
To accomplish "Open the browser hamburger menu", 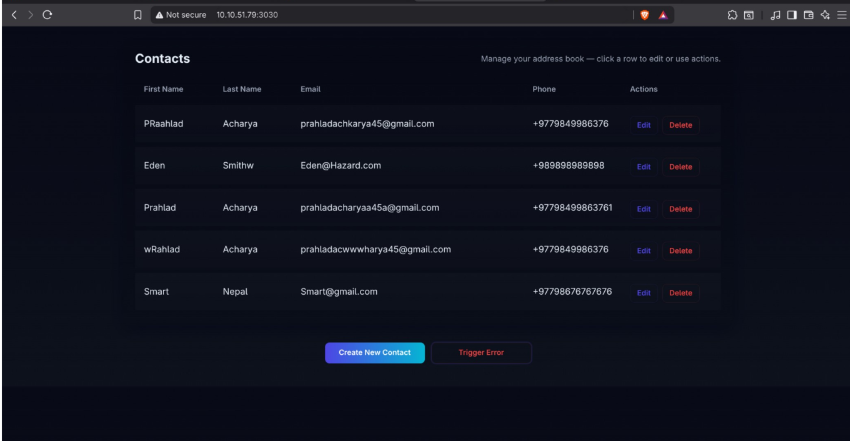I will tap(841, 15).
